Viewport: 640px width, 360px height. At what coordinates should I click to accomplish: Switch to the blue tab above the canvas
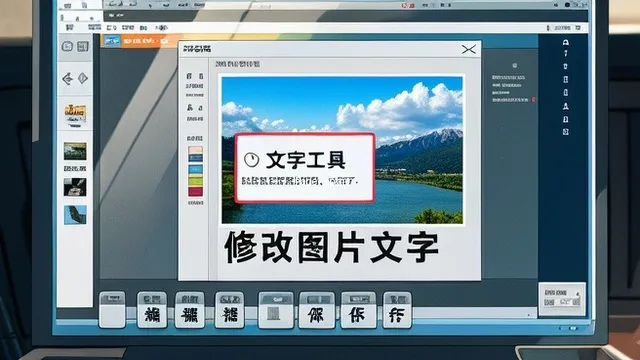[x=112, y=41]
